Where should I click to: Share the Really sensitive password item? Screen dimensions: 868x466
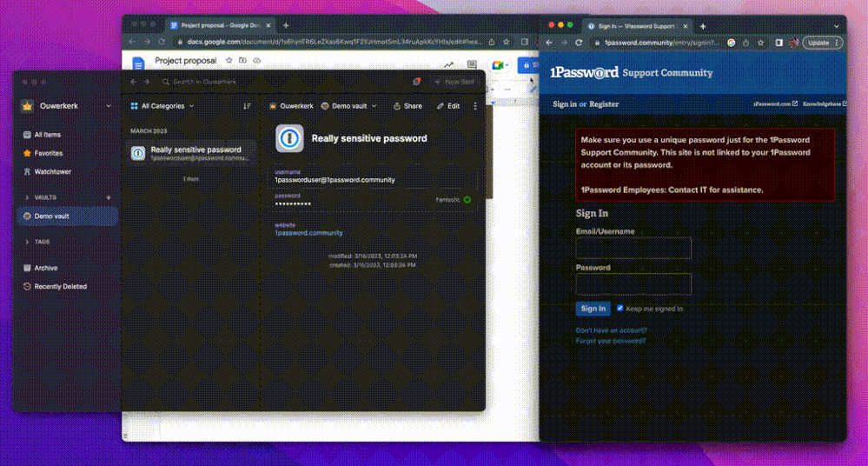[408, 106]
